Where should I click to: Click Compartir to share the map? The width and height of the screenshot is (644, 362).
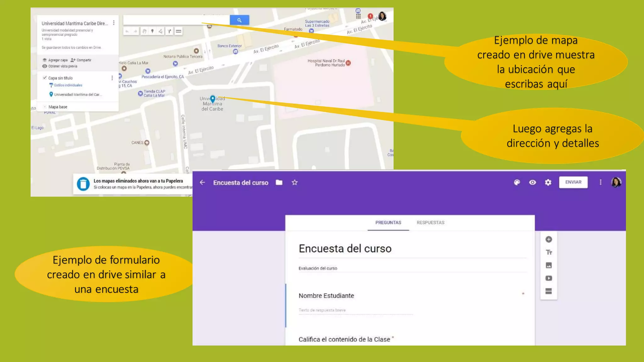pyautogui.click(x=81, y=60)
